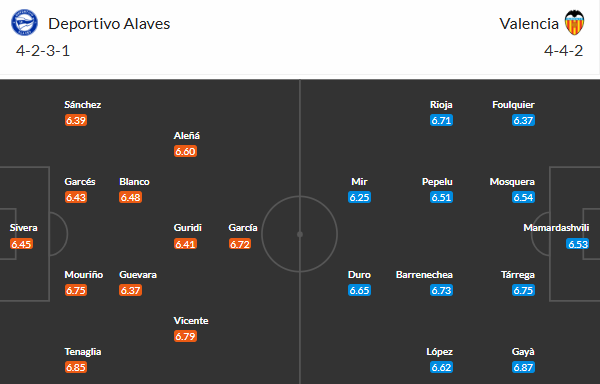
Task: Open player Foulquier's profile name
Action: (x=513, y=104)
